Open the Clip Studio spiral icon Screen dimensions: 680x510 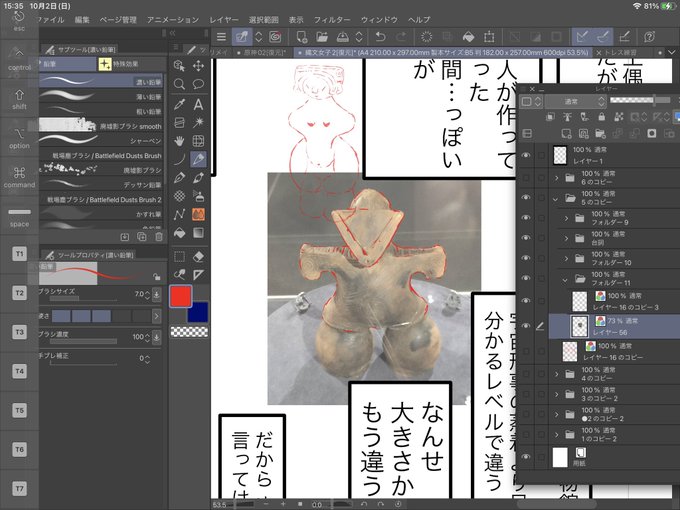(275, 37)
